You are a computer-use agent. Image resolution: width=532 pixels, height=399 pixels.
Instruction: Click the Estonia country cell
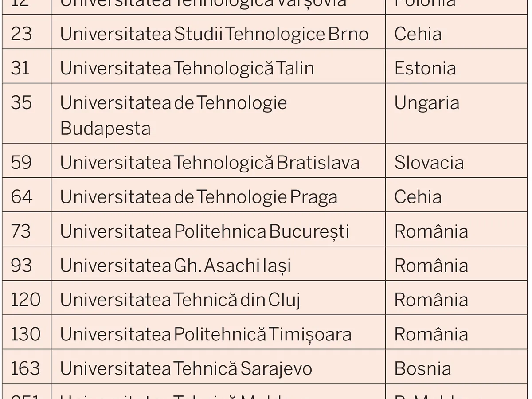tap(425, 68)
